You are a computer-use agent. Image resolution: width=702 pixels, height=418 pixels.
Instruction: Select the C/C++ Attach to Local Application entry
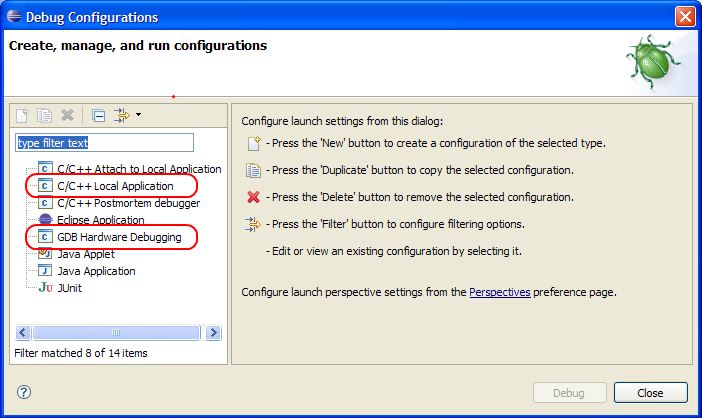(130, 169)
